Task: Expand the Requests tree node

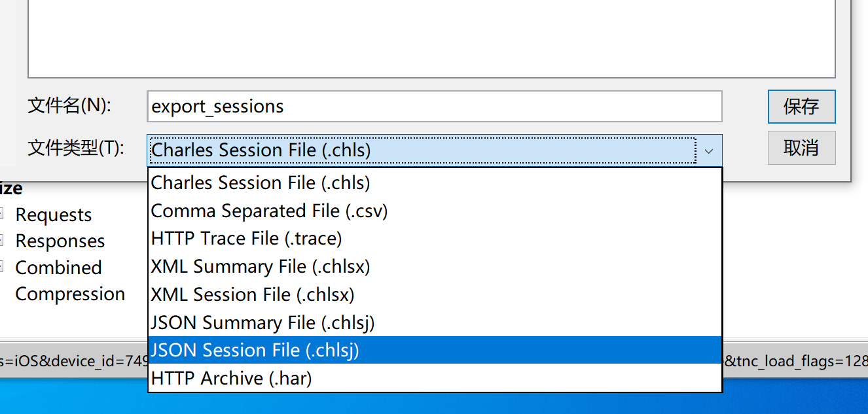Action: 2,214
